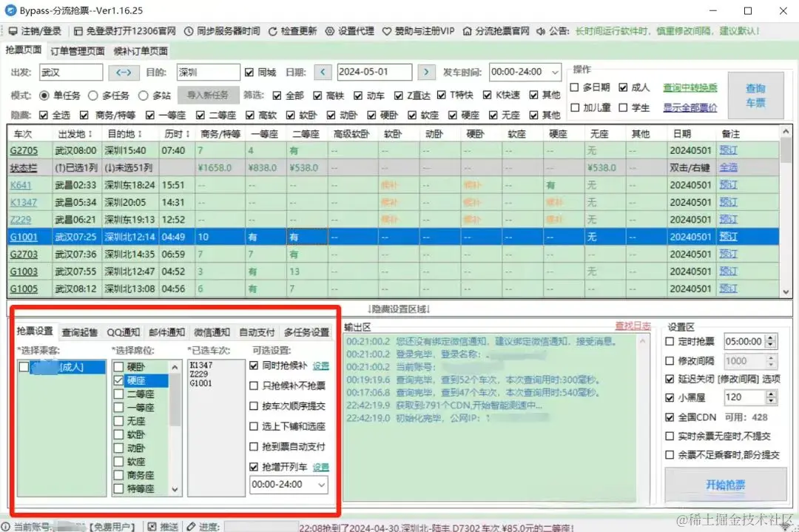The width and height of the screenshot is (799, 532).
Task: Open the 自动支付 tab
Action: point(257,332)
